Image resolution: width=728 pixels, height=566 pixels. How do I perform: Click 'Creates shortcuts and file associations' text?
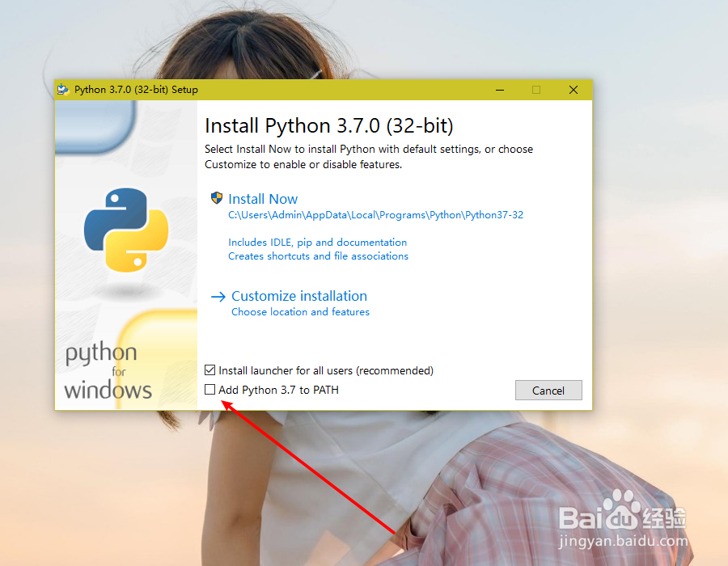click(318, 256)
